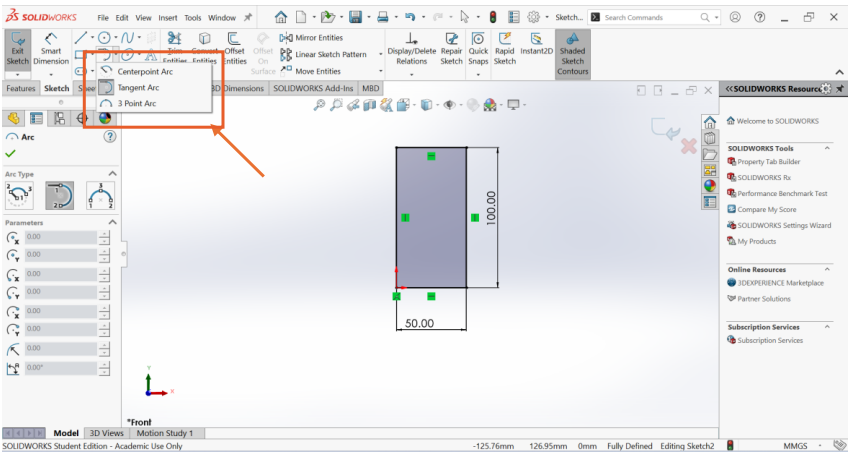This screenshot has width=850, height=453.
Task: Open the Options gear icon
Action: click(x=533, y=17)
